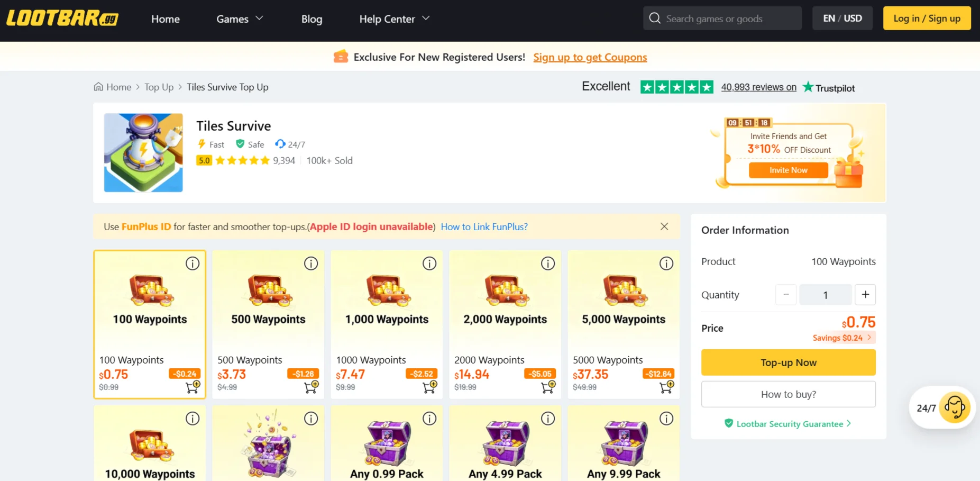Image resolution: width=980 pixels, height=481 pixels.
Task: Open EN / USD language currency selector
Action: 842,19
